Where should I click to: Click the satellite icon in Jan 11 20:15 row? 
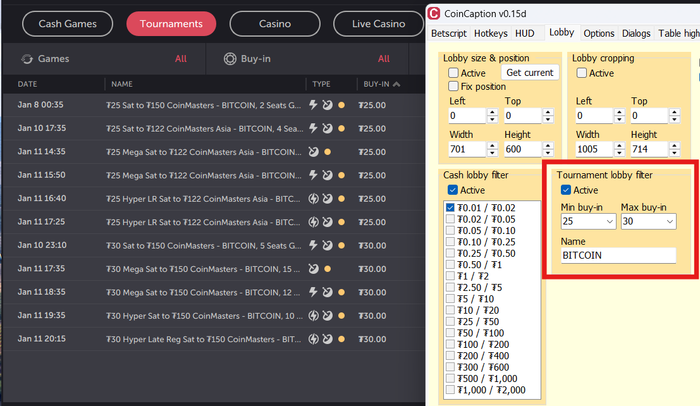(328, 339)
